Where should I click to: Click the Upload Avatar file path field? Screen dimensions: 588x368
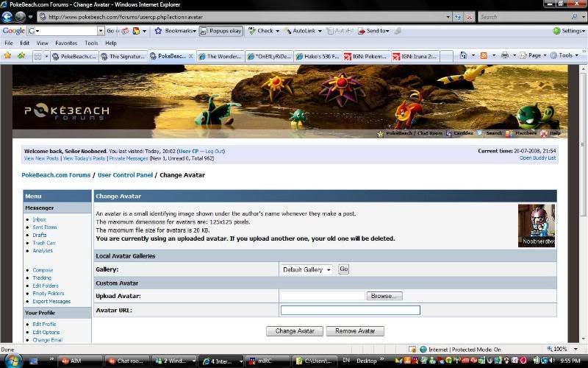[323, 296]
